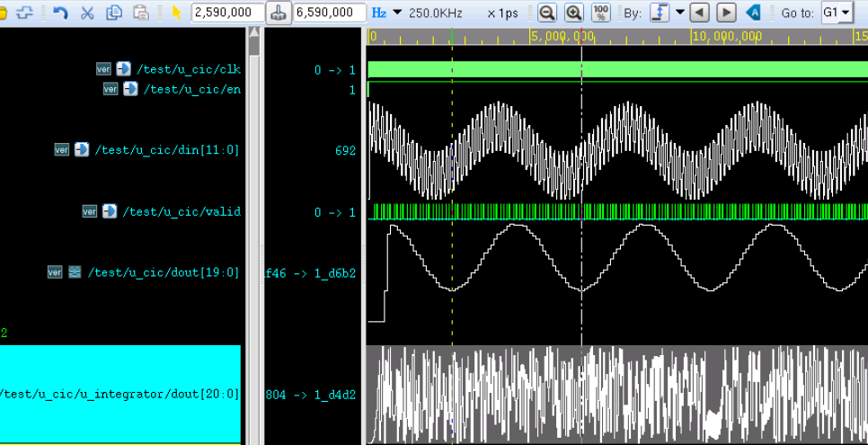Click the Undo arrow icon

[60, 13]
